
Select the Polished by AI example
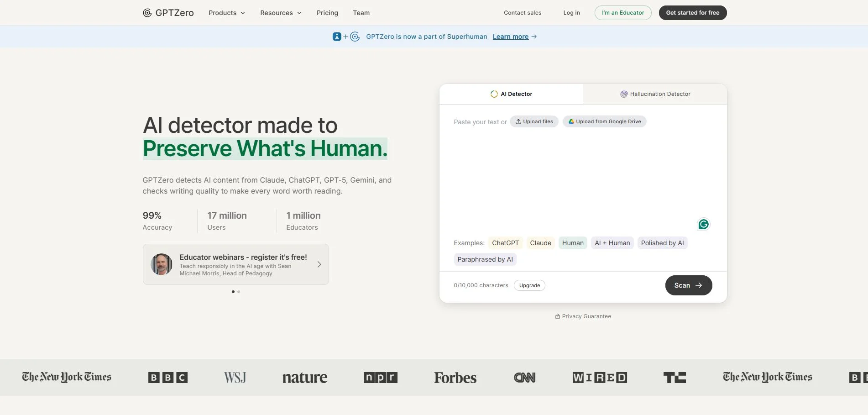click(x=662, y=243)
